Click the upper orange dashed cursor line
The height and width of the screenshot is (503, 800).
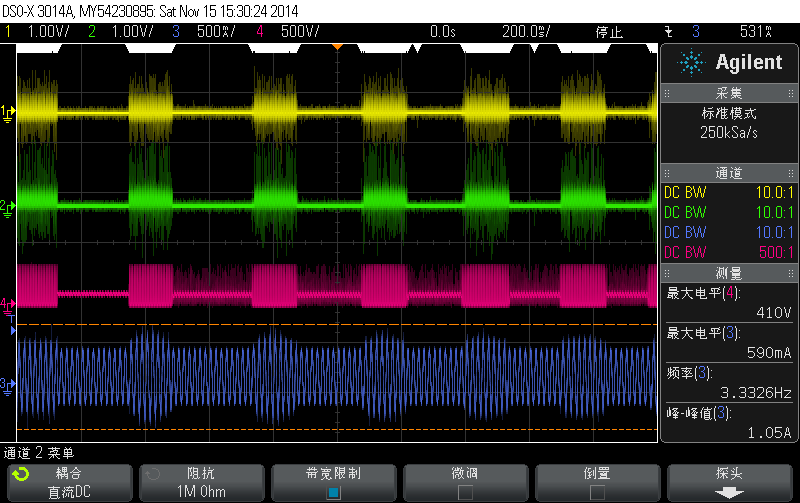pos(337,324)
